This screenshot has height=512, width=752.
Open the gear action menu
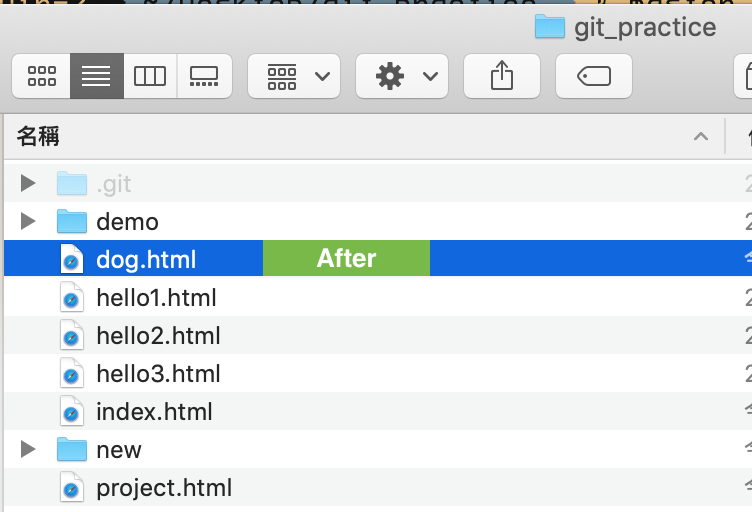(402, 76)
